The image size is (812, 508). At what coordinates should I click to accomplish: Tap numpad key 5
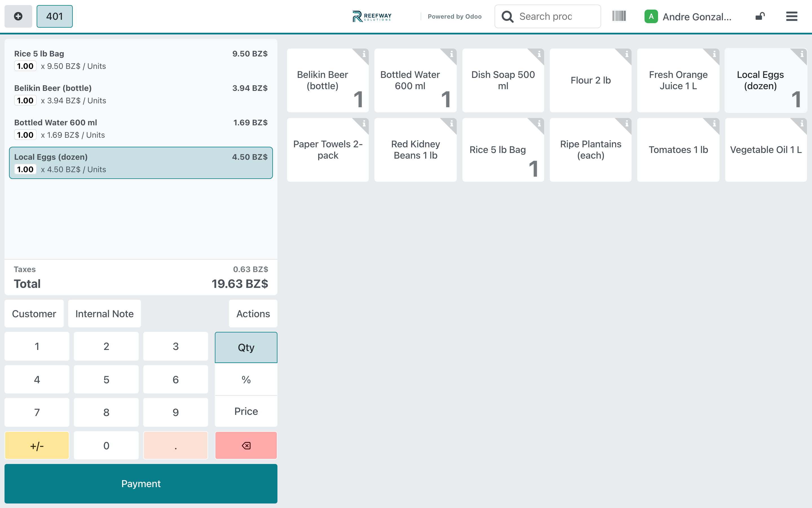pyautogui.click(x=106, y=379)
